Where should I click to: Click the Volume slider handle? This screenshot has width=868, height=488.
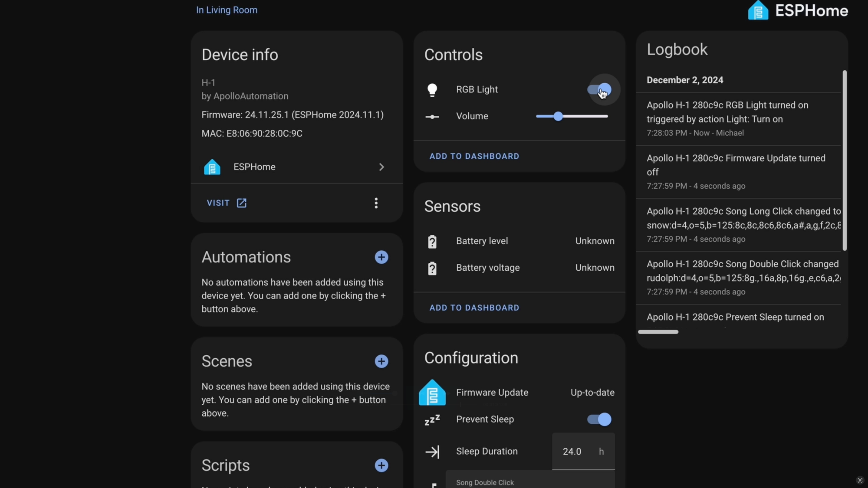[x=558, y=116]
